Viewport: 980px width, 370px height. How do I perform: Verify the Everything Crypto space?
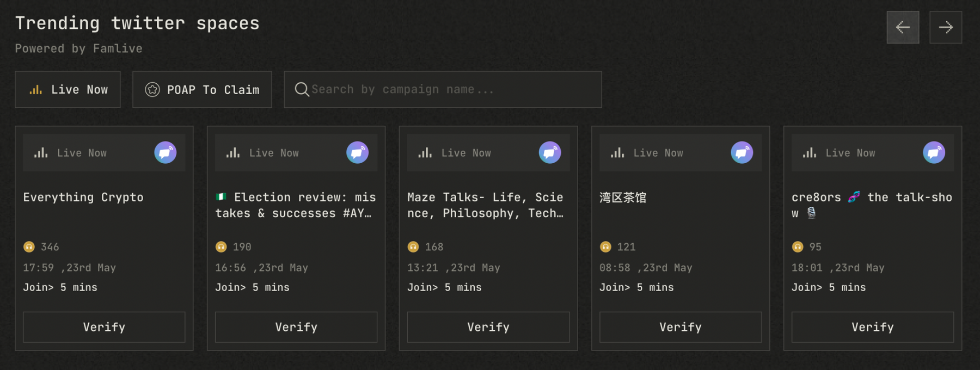pos(104,327)
